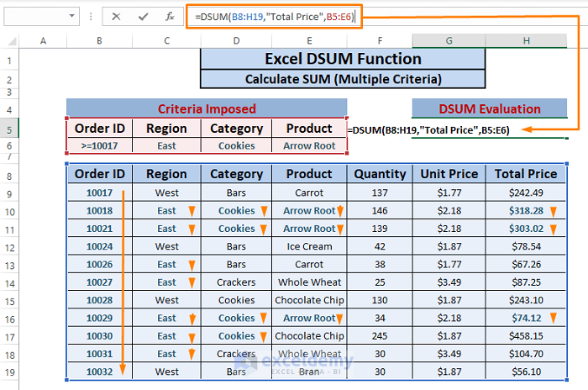
Task: Click the formula bar DSUM formula text
Action: [274, 17]
